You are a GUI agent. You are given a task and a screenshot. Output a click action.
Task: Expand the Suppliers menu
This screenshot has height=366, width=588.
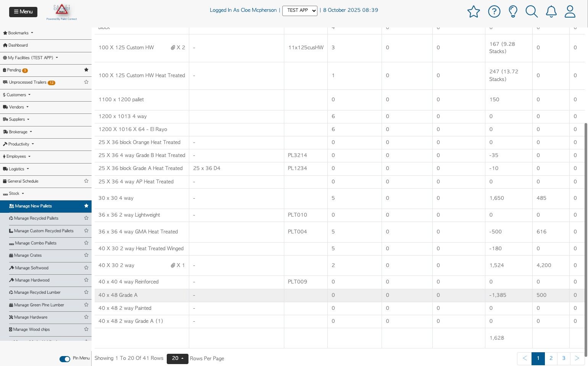(16, 119)
